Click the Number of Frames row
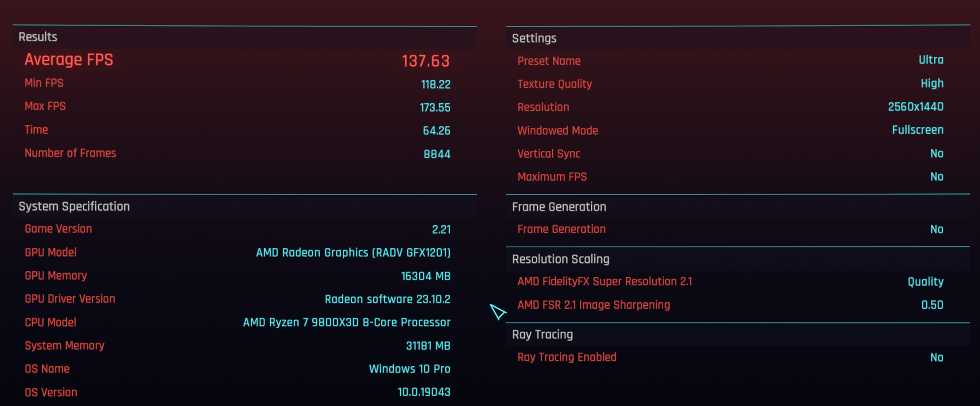 coord(245,153)
